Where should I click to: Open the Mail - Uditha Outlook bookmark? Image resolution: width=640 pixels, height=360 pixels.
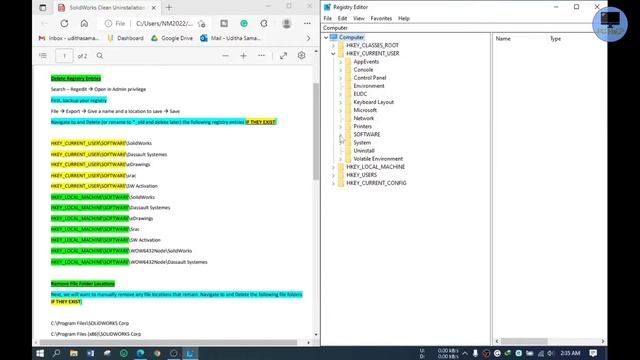pyautogui.click(x=230, y=38)
